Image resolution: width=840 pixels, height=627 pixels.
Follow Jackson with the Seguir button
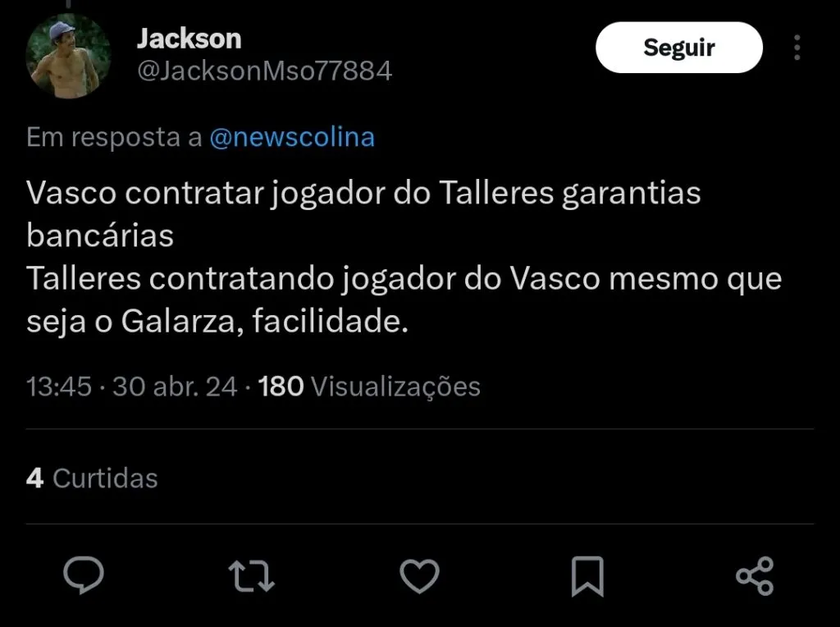(678, 48)
